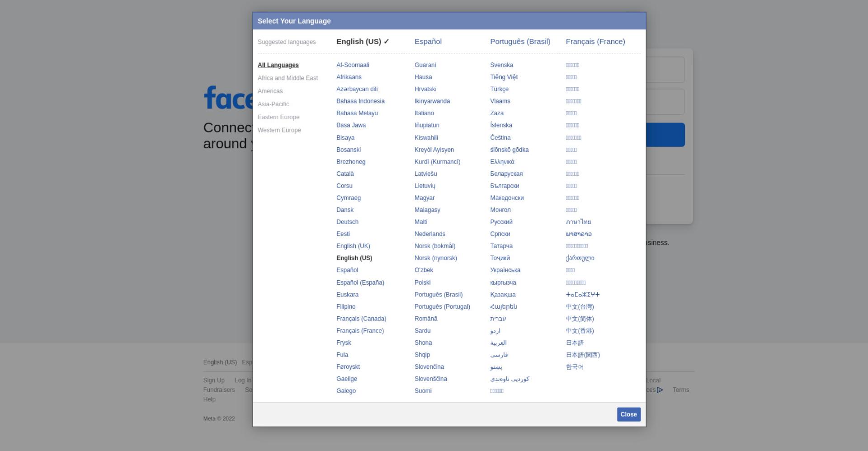Choose Kiswahili language
The width and height of the screenshot is (868, 451).
click(x=426, y=138)
